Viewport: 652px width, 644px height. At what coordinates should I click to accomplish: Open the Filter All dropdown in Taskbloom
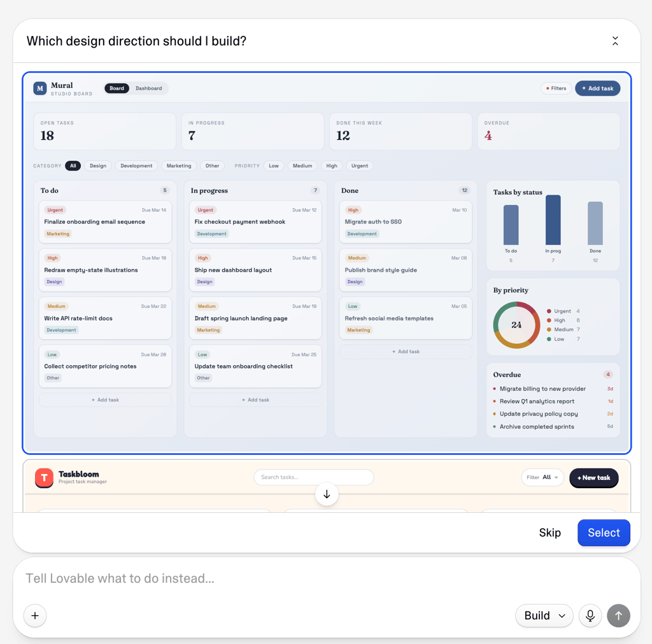click(x=542, y=477)
